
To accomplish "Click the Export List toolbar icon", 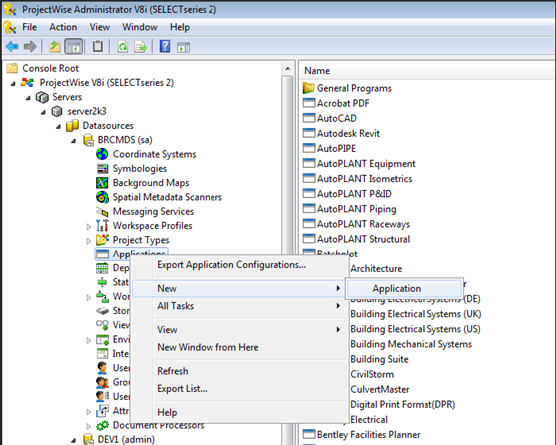I will (x=140, y=46).
